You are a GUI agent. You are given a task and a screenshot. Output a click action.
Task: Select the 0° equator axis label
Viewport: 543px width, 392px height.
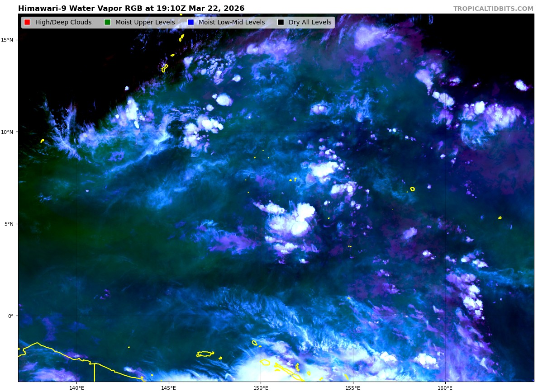click(10, 316)
